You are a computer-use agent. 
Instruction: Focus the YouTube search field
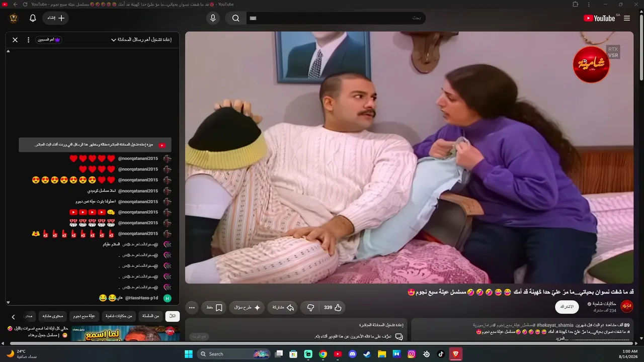click(336, 18)
